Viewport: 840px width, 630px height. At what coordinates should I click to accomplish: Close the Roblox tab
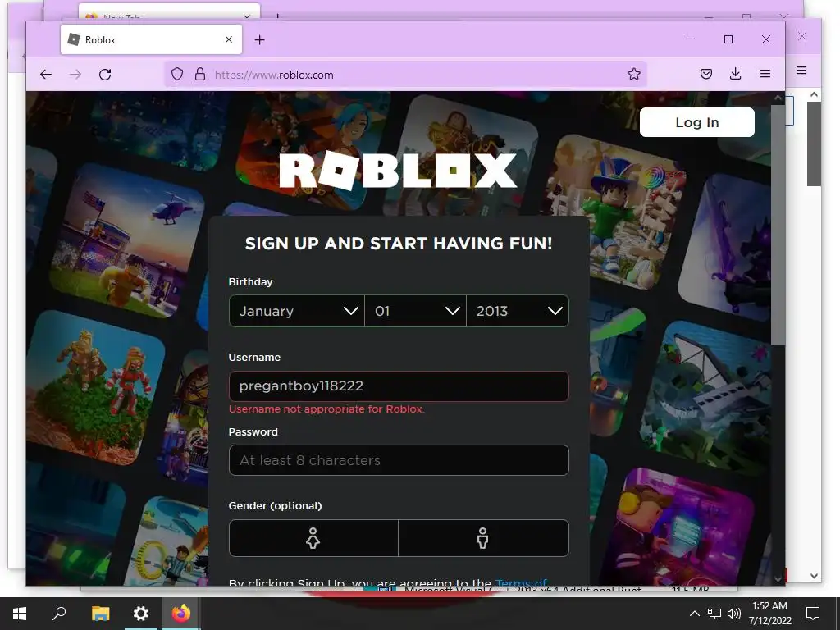pyautogui.click(x=229, y=39)
